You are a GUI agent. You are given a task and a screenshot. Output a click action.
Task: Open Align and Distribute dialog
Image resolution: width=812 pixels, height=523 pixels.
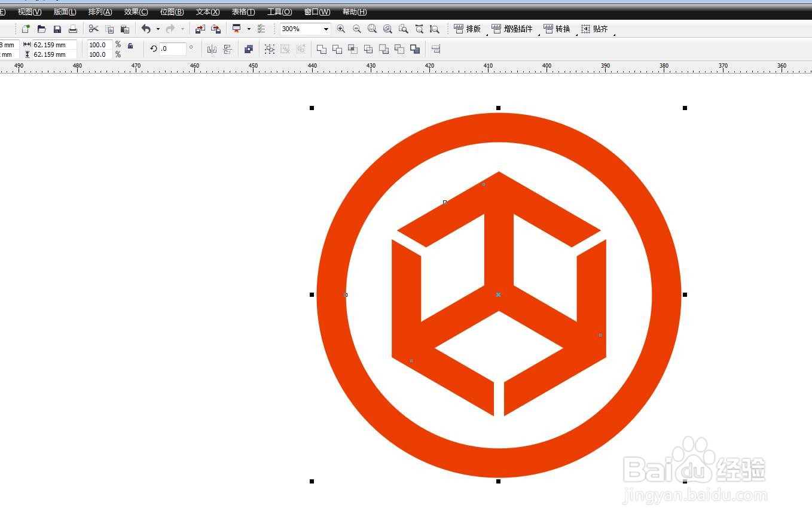(x=436, y=49)
